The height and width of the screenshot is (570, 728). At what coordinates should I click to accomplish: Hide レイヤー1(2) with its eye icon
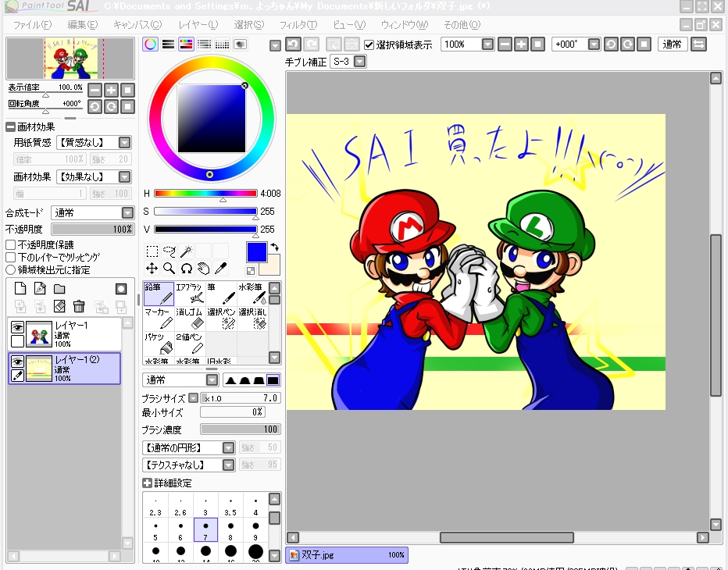[17, 362]
